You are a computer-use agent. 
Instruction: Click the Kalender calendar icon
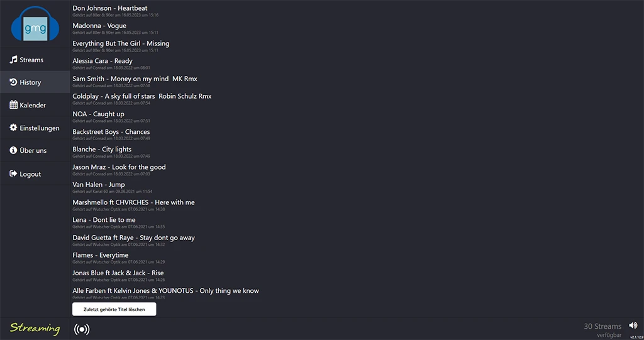click(13, 105)
